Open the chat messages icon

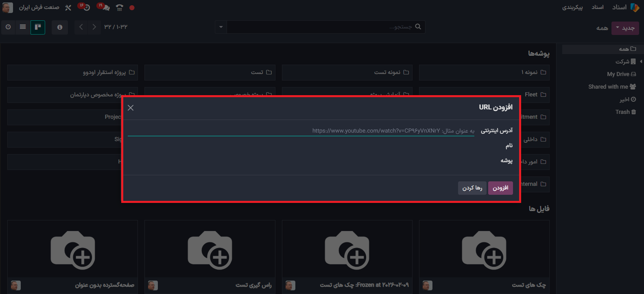[105, 7]
